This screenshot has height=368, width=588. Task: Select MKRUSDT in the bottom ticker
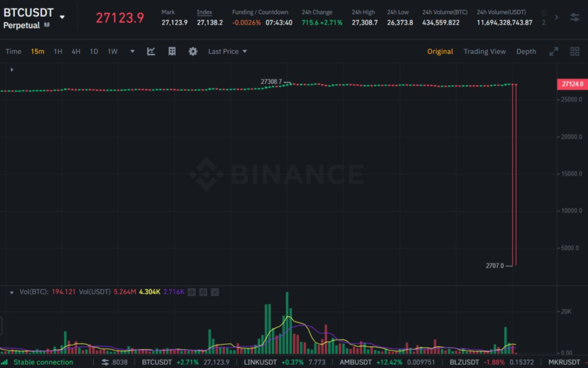point(564,362)
